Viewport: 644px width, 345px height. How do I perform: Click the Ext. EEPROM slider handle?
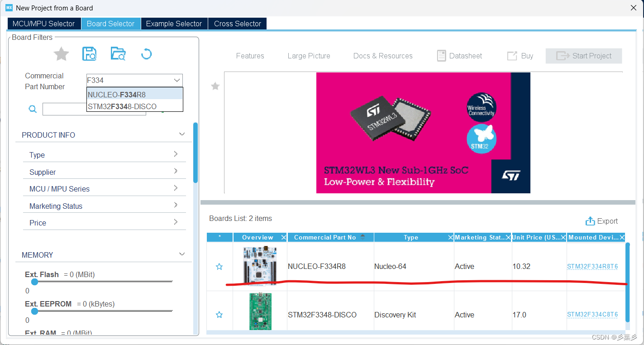tap(34, 311)
